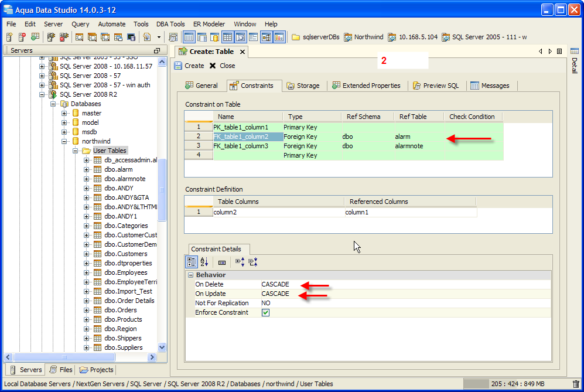
Task: Toggle Enforce Constraint checkbox
Action: pos(265,313)
